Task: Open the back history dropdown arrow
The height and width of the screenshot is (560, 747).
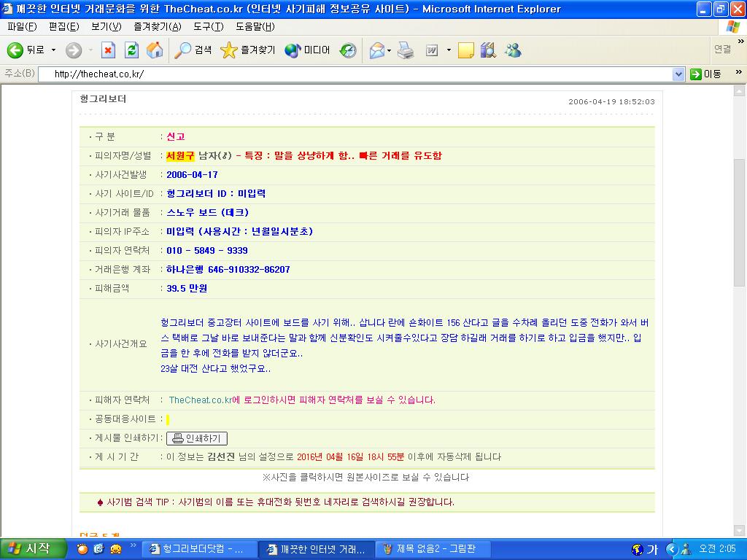Action: pyautogui.click(x=53, y=50)
